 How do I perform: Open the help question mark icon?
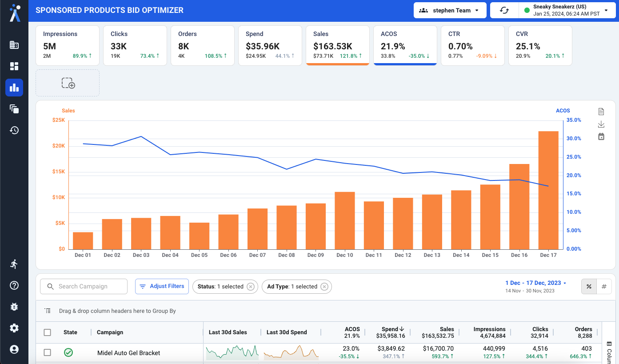(14, 285)
